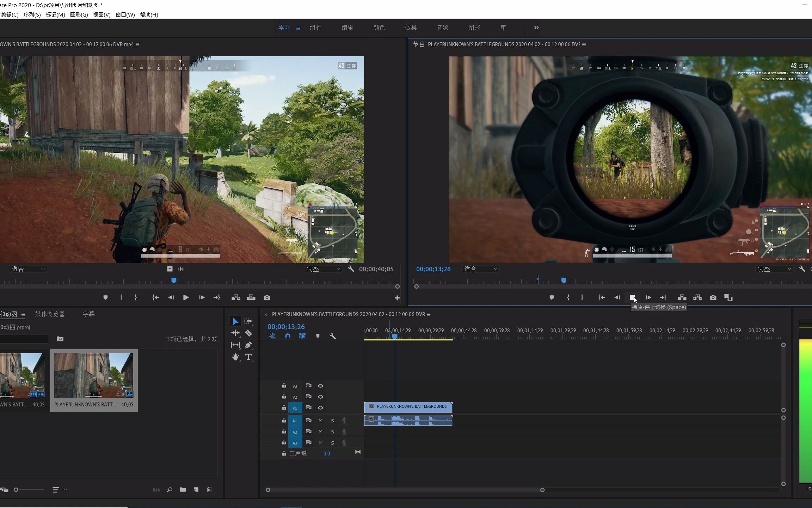Select the Ripple Edit tool

(235, 333)
